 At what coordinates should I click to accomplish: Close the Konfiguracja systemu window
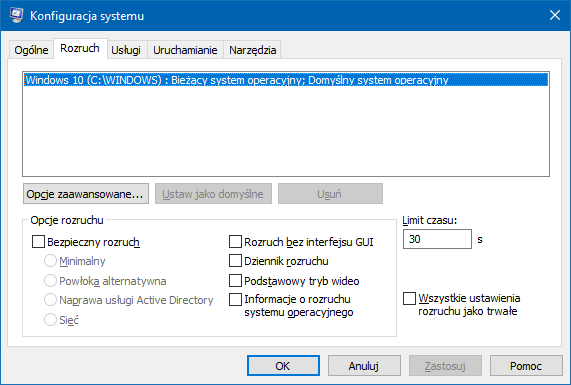coord(555,15)
